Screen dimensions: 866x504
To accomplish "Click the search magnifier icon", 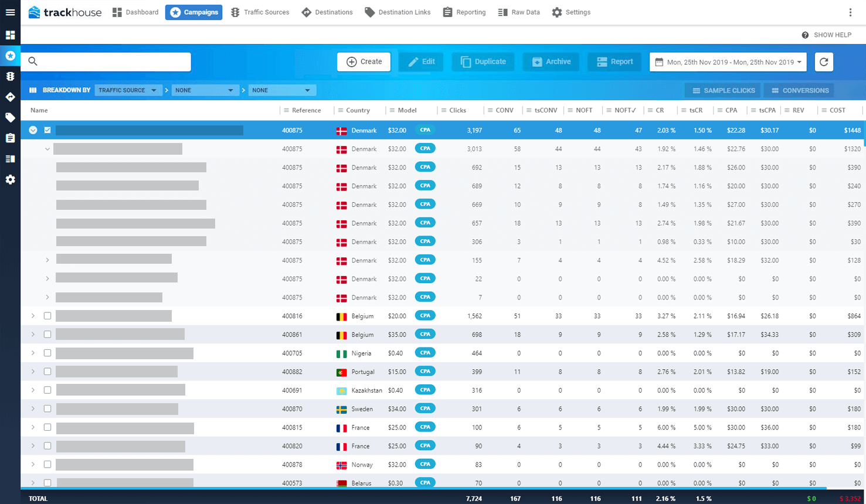I will pos(33,62).
